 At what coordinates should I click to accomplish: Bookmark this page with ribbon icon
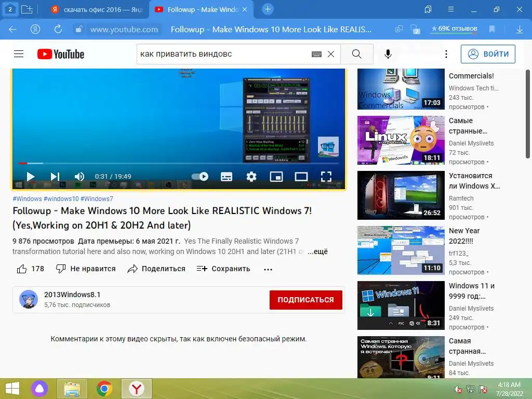[492, 29]
